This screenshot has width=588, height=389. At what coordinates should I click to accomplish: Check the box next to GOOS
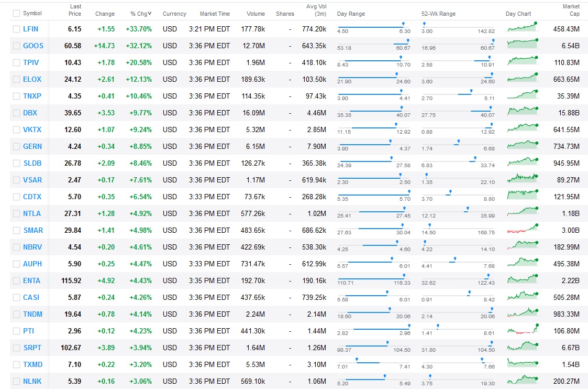[16, 46]
